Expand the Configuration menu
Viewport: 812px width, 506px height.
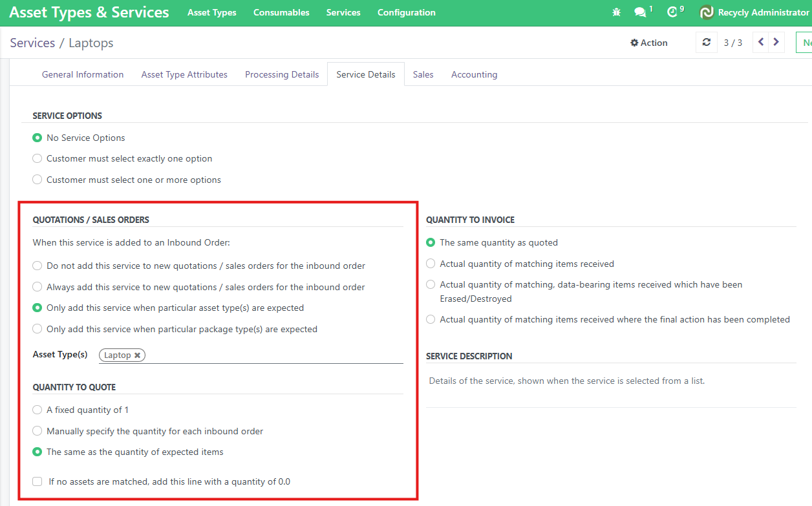click(x=406, y=13)
